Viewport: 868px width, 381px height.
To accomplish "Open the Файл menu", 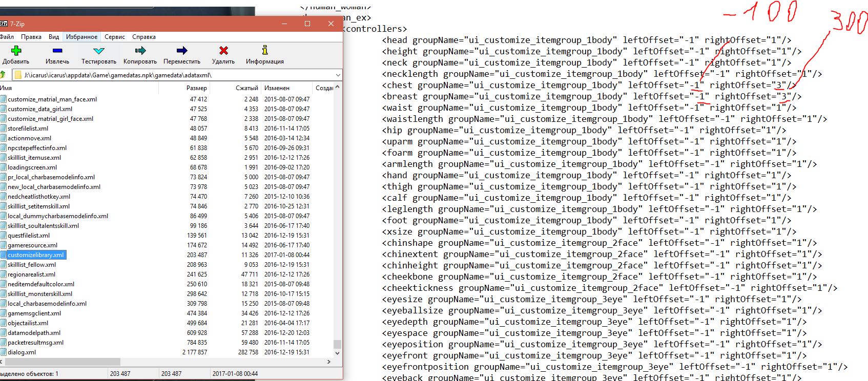I will point(7,37).
